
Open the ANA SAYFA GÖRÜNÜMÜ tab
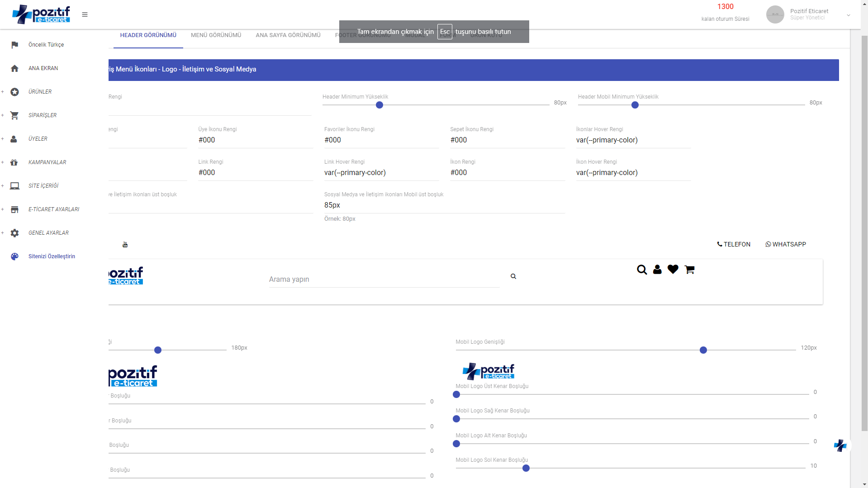point(288,35)
